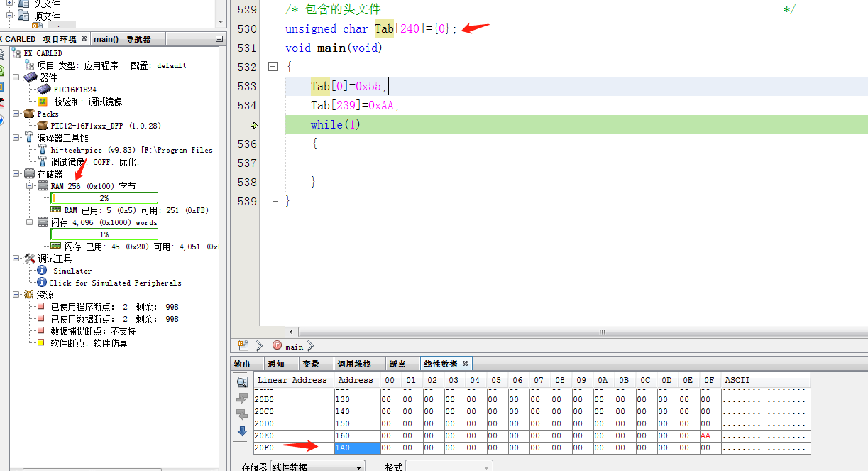
Task: Click the 编译器工具链 toolchain icon
Action: (x=29, y=137)
